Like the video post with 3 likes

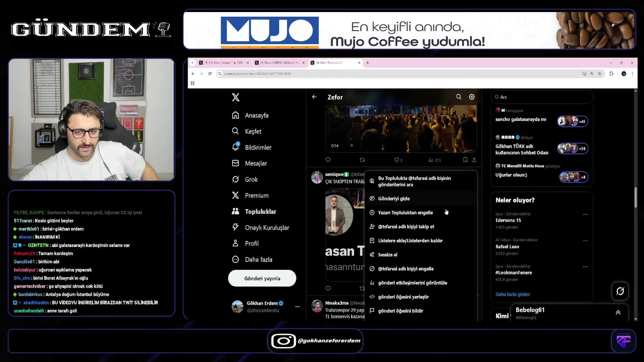point(398,160)
